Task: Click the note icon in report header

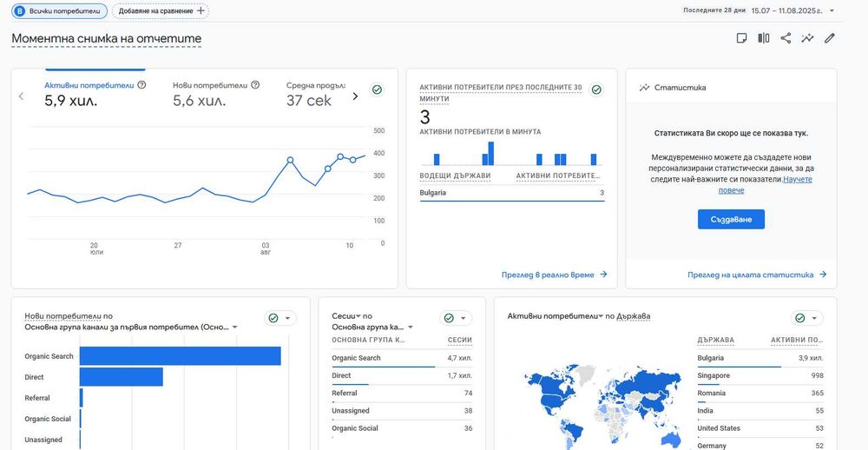Action: pyautogui.click(x=741, y=38)
